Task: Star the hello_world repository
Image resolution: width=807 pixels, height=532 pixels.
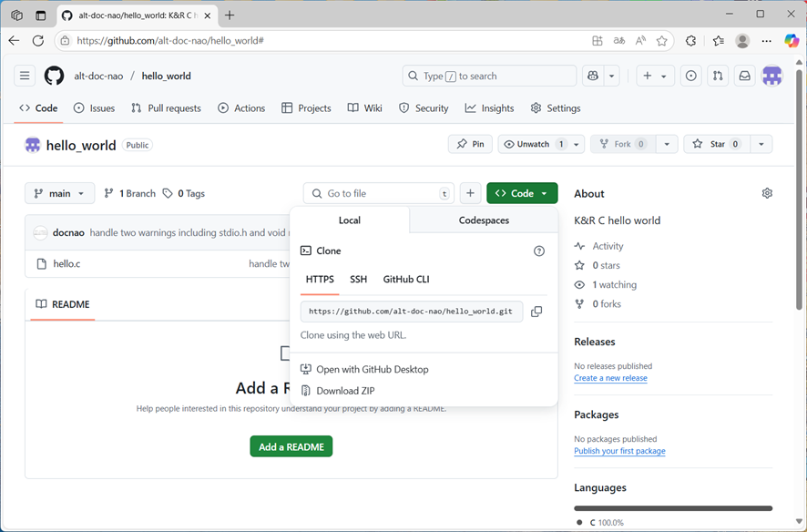Action: tap(717, 144)
